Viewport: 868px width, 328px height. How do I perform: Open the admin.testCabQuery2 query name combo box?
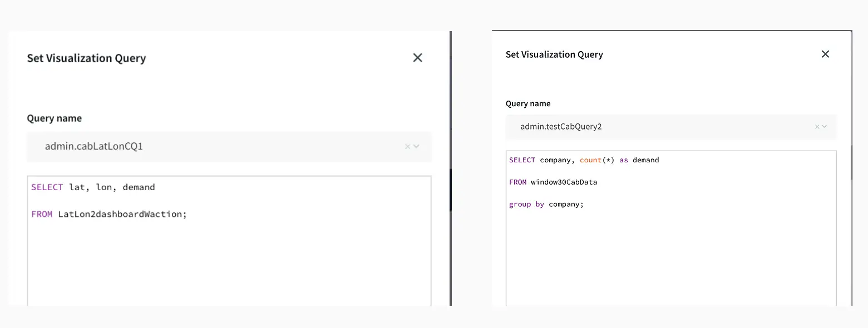(662, 127)
